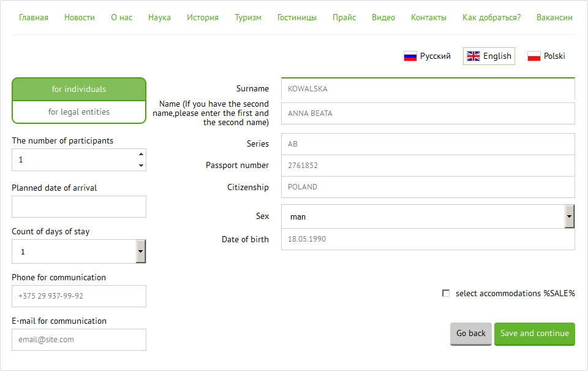Switch to 'for legal entities' option

(79, 112)
